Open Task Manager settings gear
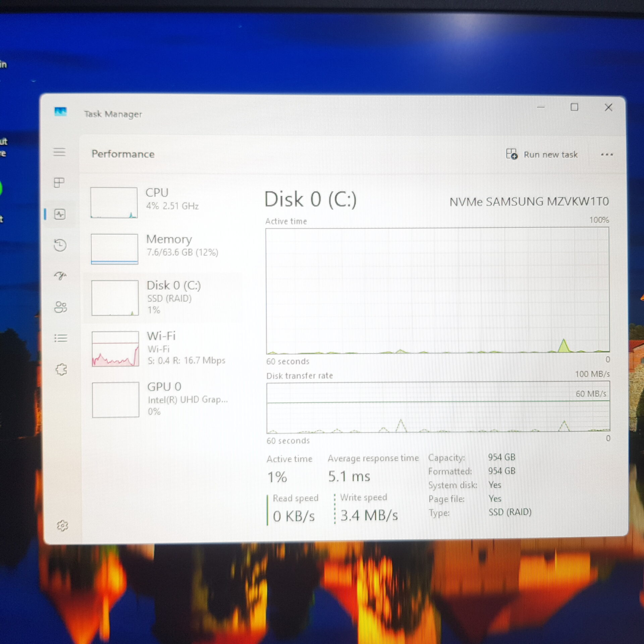This screenshot has height=644, width=644. (62, 526)
